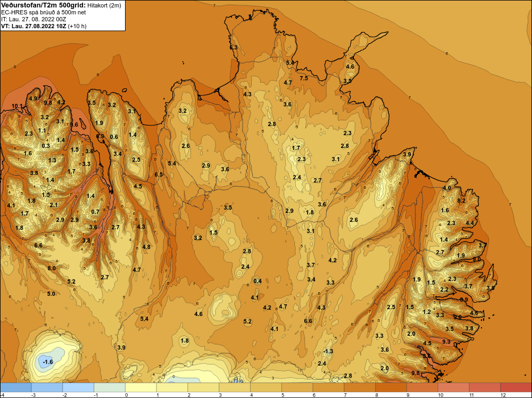The image size is (532, 398).
Task: Click the '4.0' temperature value
Action: point(447,188)
